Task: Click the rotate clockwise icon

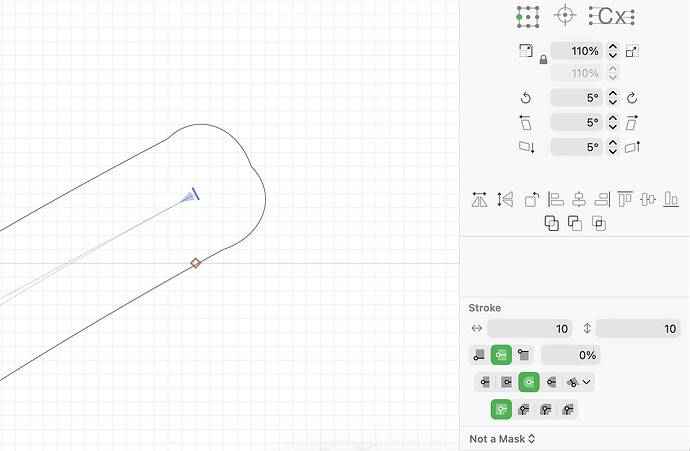Action: pos(632,98)
